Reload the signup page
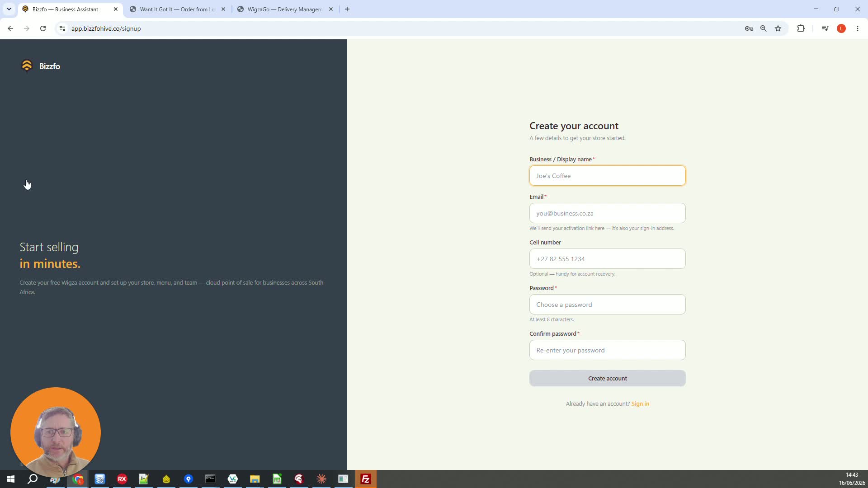The image size is (868, 488). [43, 28]
